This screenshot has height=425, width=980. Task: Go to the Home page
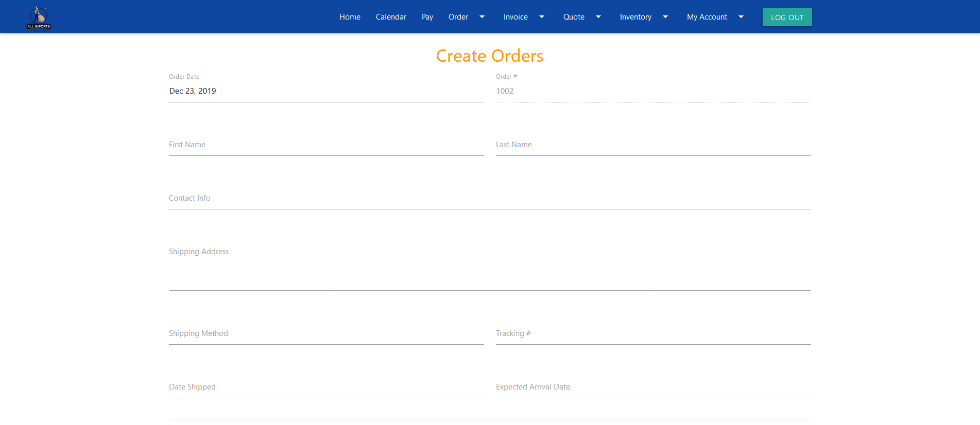click(350, 17)
